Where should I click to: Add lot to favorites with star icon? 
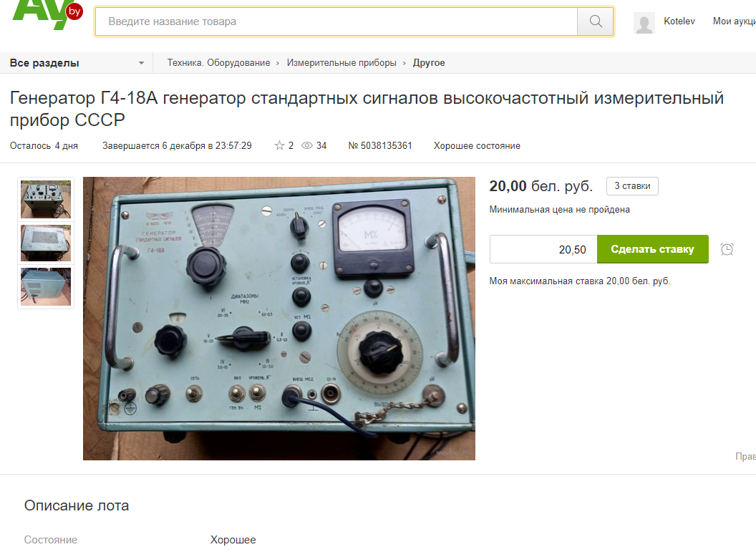coord(279,145)
